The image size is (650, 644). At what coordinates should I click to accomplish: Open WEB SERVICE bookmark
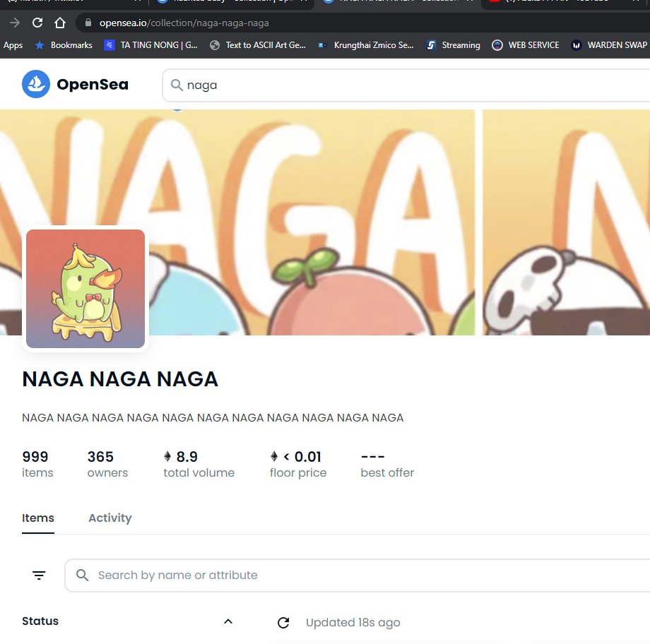coord(525,45)
